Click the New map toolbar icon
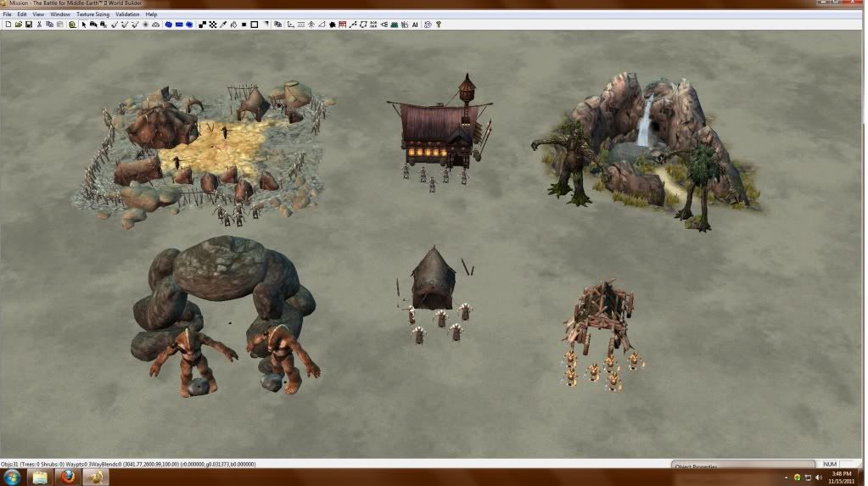This screenshot has height=486, width=868. [8, 25]
